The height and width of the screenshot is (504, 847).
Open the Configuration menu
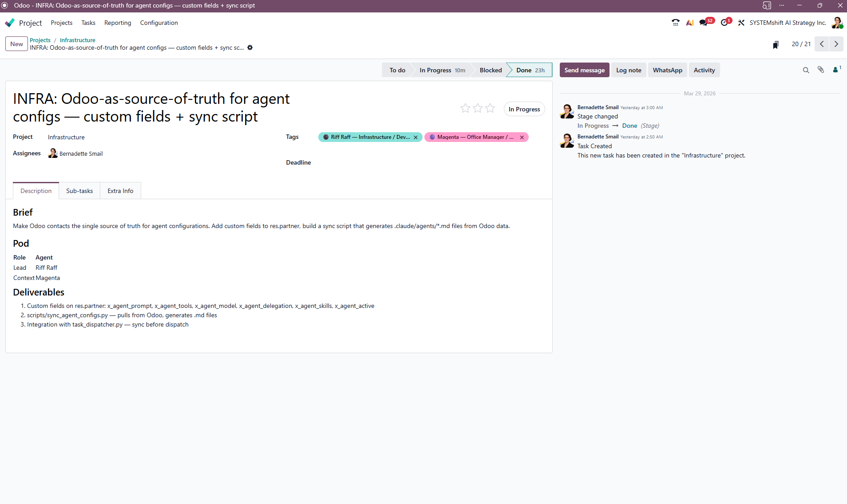point(158,23)
